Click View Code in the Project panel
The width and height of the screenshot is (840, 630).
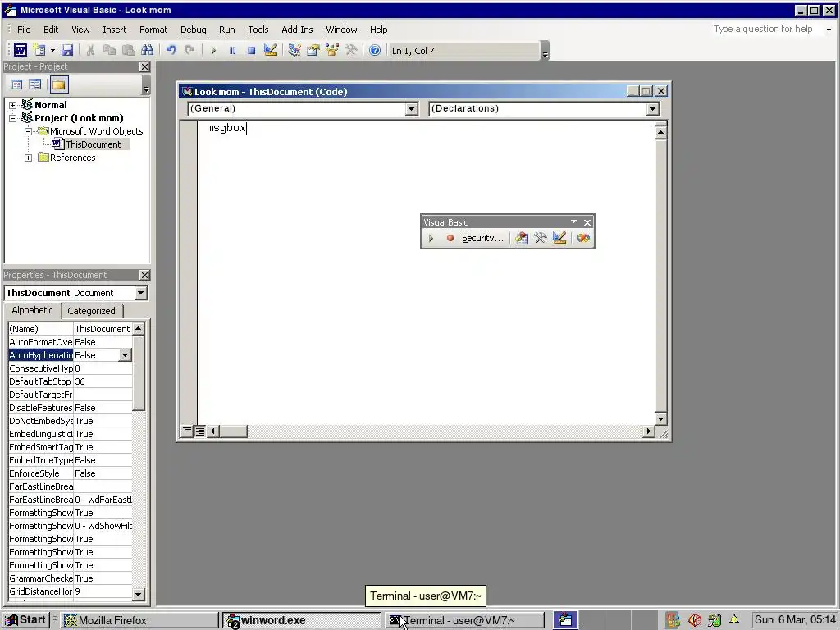pyautogui.click(x=16, y=84)
